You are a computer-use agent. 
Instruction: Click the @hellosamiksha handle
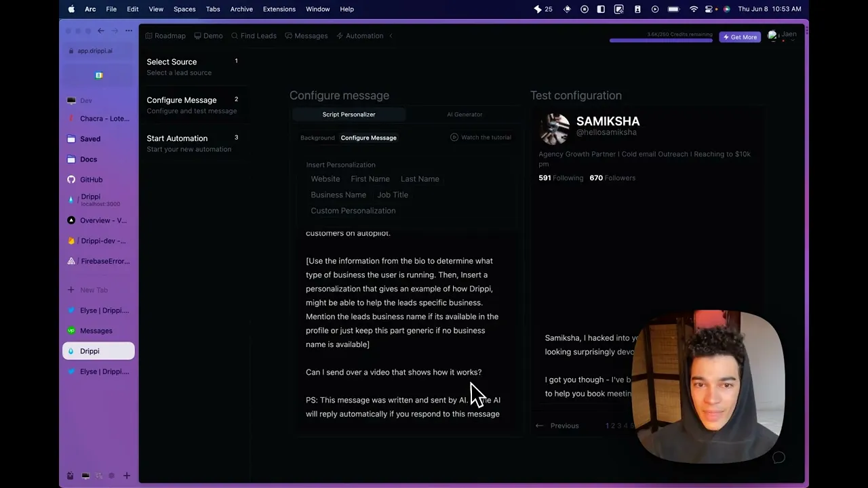pyautogui.click(x=606, y=132)
